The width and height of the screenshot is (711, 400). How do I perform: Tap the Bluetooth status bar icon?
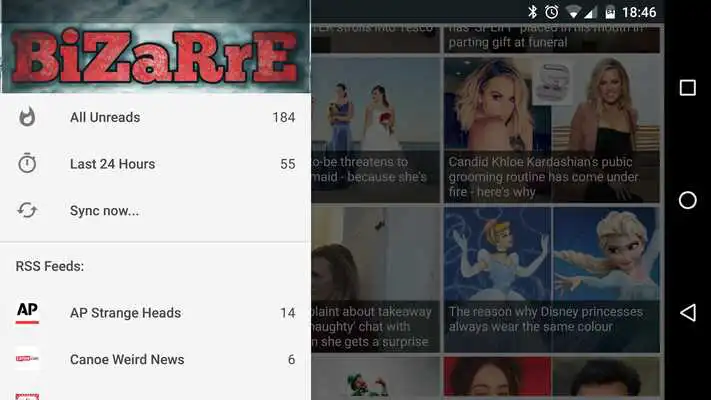coord(532,12)
